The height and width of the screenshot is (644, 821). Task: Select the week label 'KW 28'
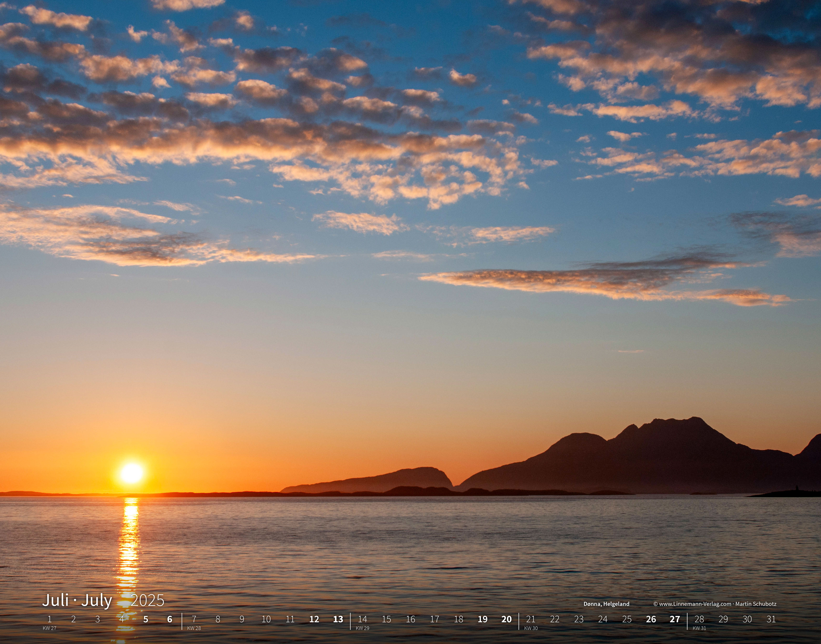click(194, 628)
